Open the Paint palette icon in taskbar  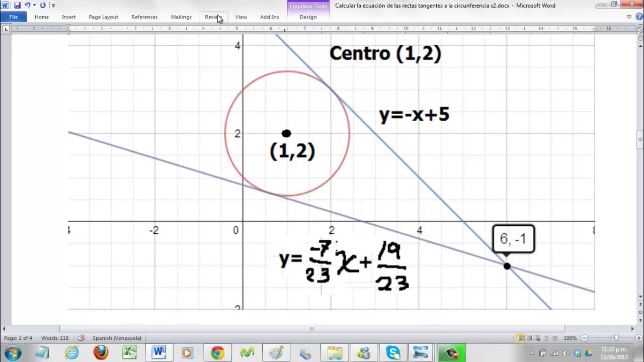click(x=276, y=353)
